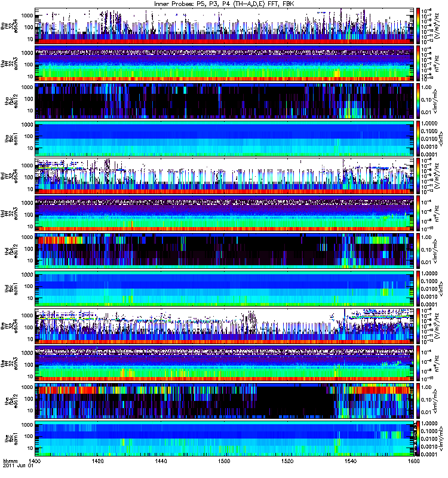Click the colorbar beside thd fbk scm1 panel

419,289
